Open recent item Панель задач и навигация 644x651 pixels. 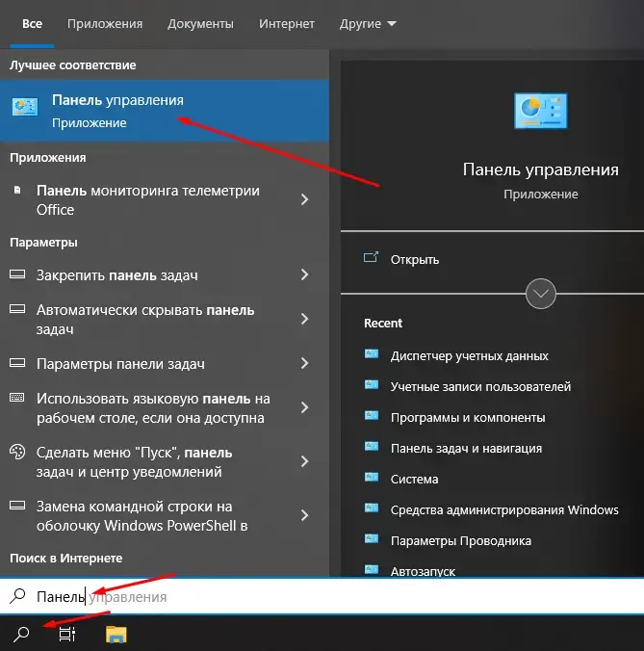tap(466, 449)
